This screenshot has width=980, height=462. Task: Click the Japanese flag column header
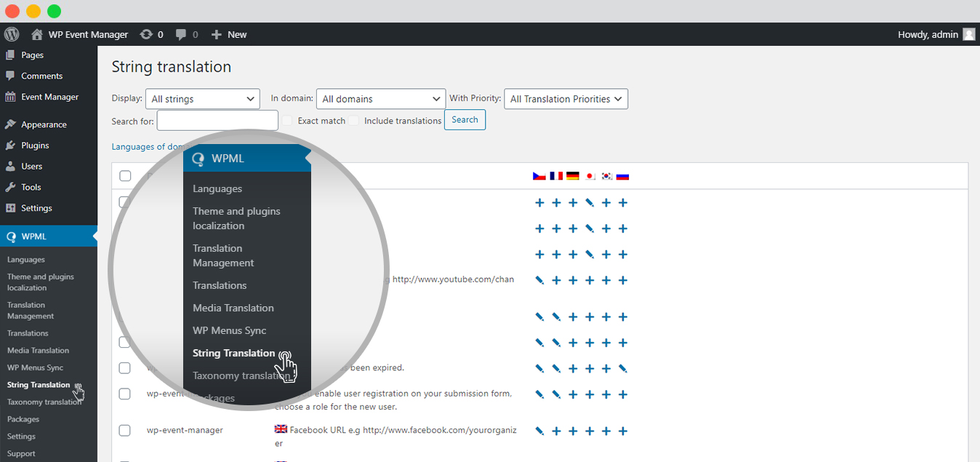point(590,176)
